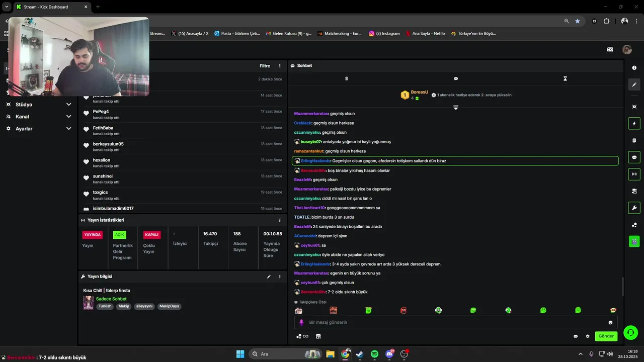Click the AÇIK partner program badge

(x=119, y=235)
